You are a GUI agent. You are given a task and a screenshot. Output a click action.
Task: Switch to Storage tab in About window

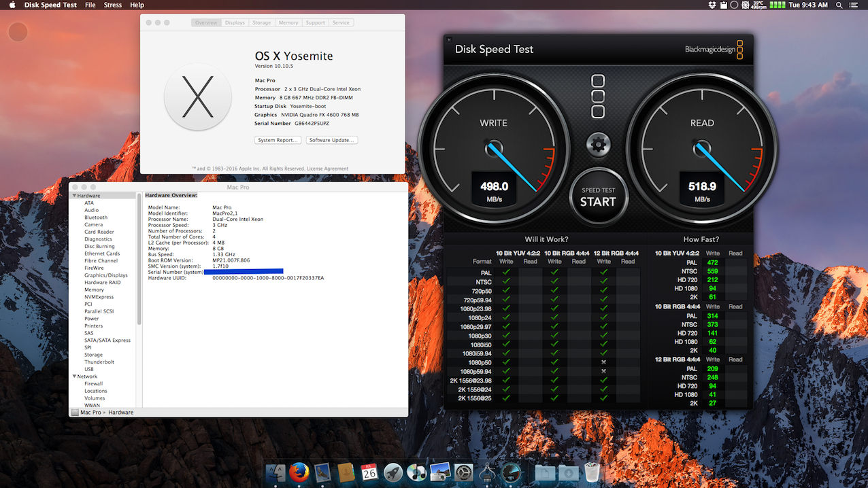261,22
